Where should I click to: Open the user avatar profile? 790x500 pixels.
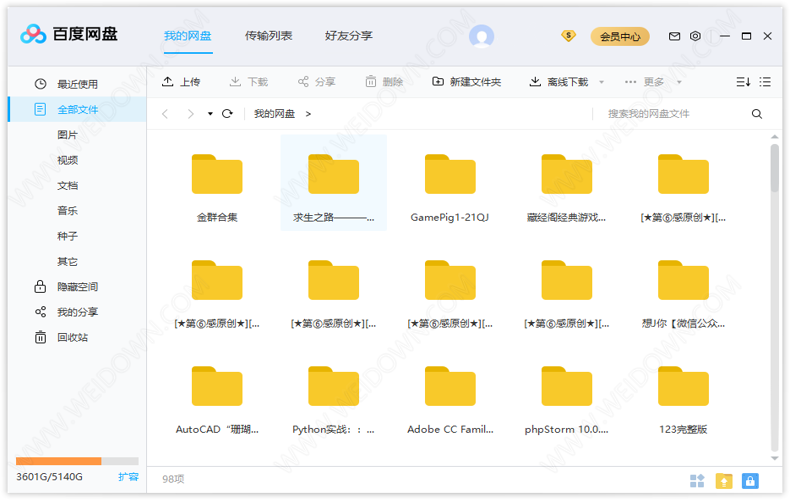pyautogui.click(x=481, y=36)
